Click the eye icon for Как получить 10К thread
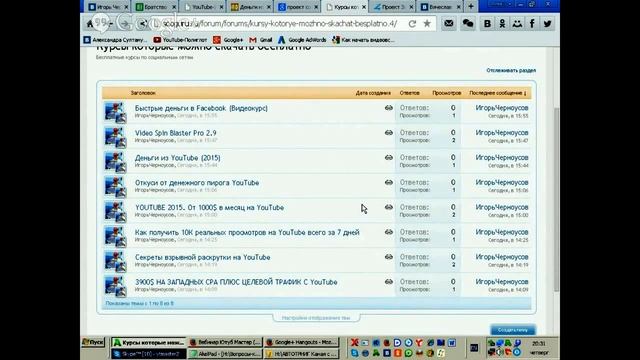This screenshot has height=360, width=640. click(389, 232)
